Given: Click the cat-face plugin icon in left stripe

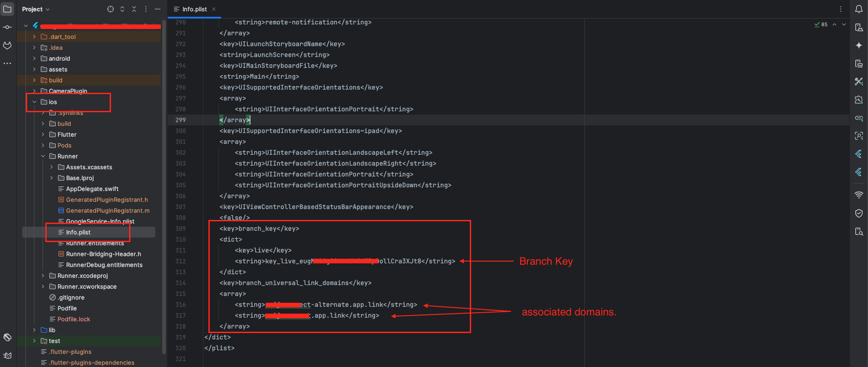Looking at the screenshot, I should point(7,45).
